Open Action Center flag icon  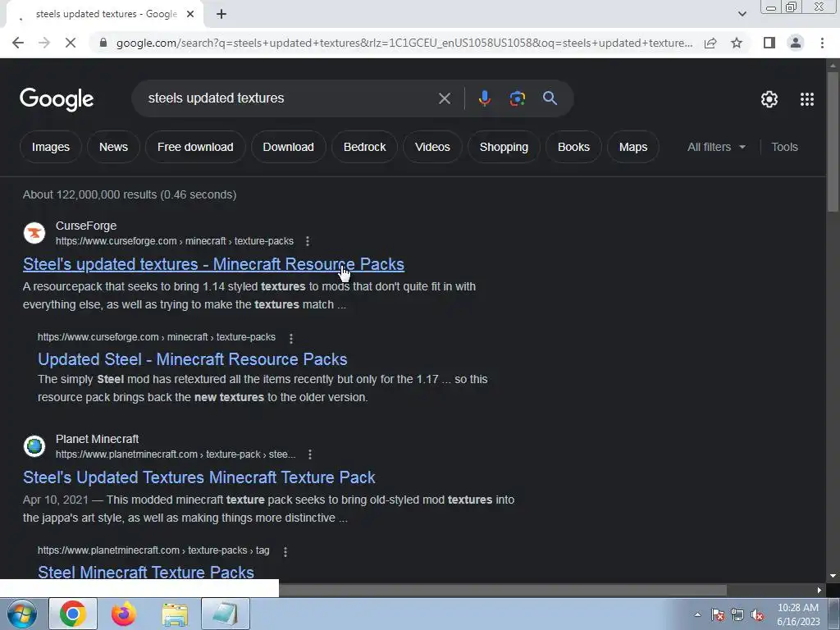pos(718,615)
